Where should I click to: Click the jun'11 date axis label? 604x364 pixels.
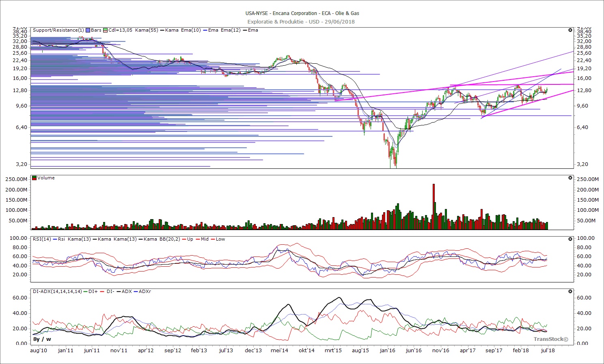[x=92, y=350]
